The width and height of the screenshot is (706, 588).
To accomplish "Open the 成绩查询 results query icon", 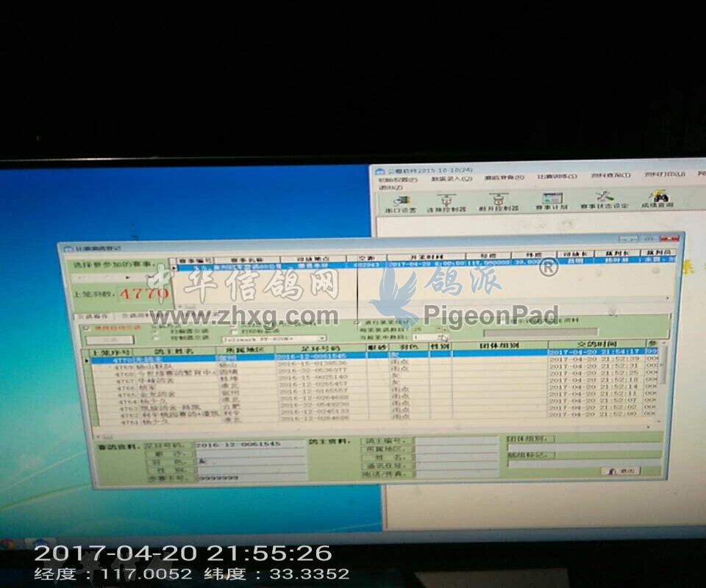I will (657, 199).
